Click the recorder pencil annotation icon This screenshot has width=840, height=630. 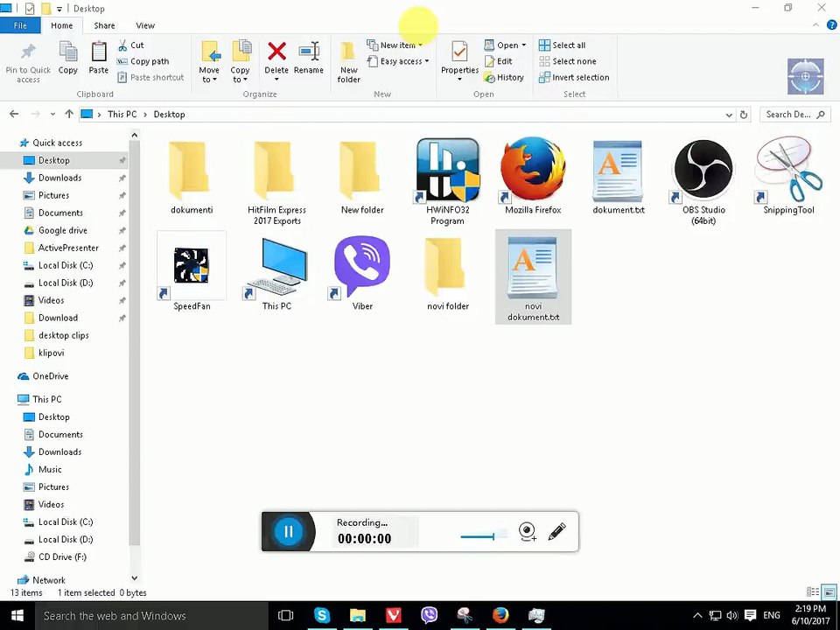tap(557, 531)
